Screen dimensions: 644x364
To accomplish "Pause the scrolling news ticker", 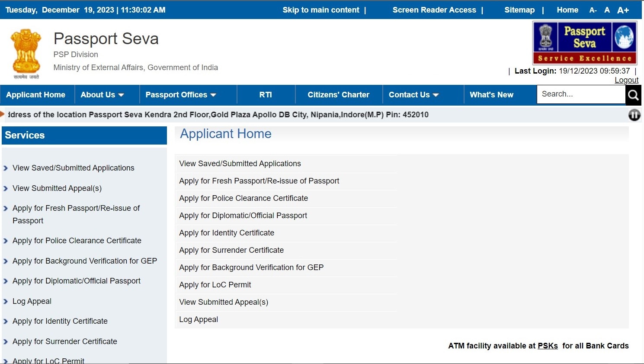I will [x=634, y=115].
